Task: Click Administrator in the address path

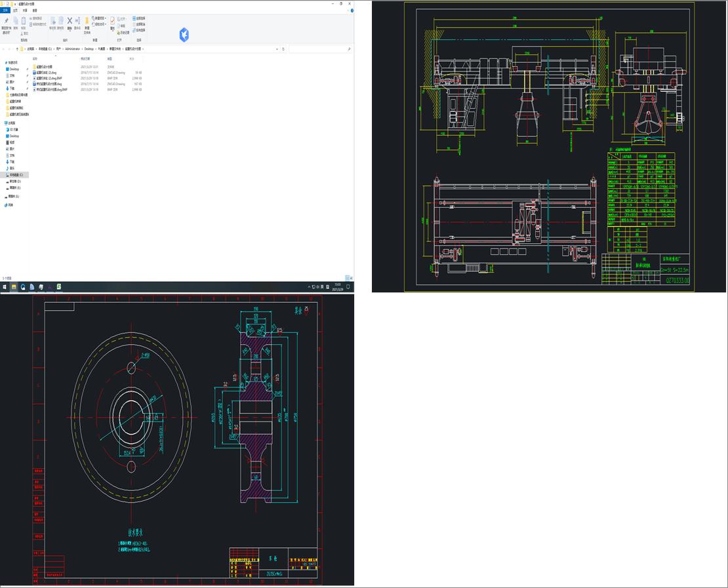Action: pos(73,49)
